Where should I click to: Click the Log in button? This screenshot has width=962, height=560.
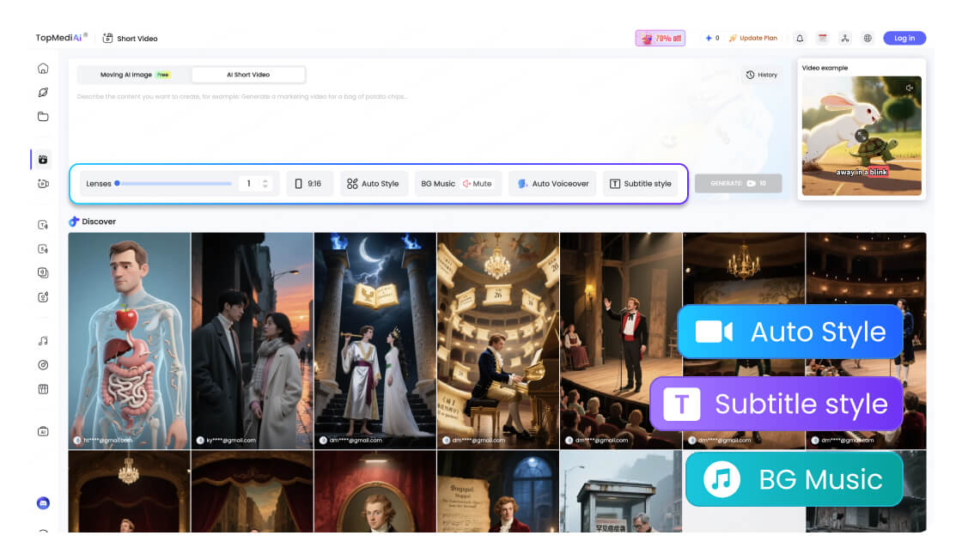tap(904, 39)
